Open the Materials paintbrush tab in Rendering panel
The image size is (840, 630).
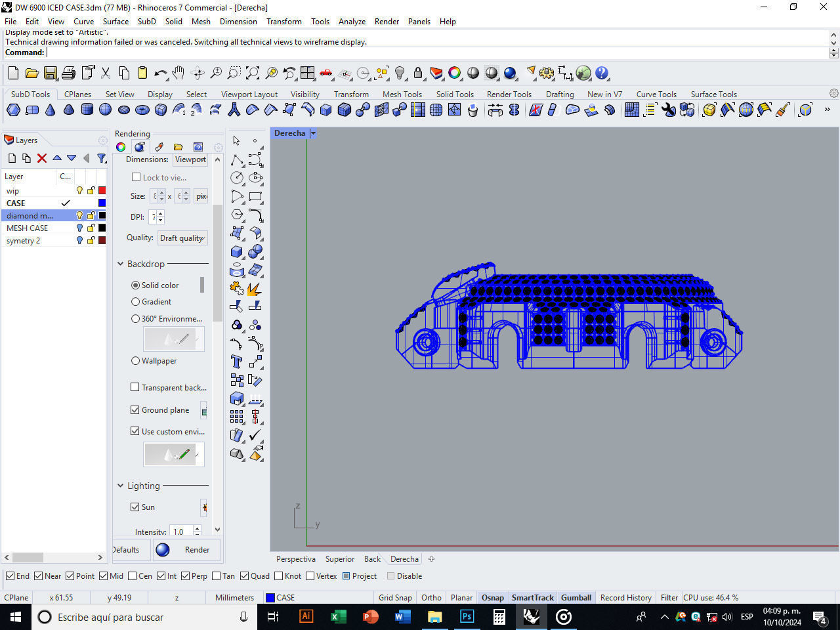click(x=159, y=147)
